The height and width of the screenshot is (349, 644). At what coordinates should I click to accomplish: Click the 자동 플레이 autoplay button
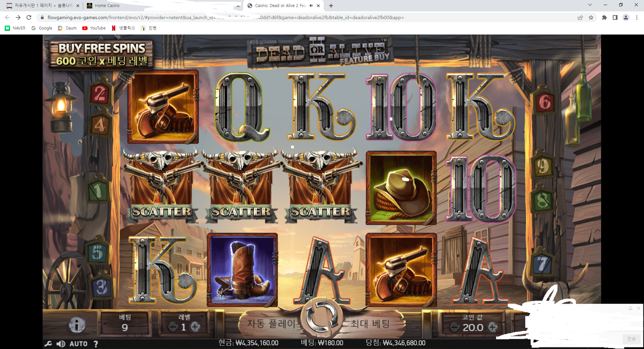(x=271, y=324)
